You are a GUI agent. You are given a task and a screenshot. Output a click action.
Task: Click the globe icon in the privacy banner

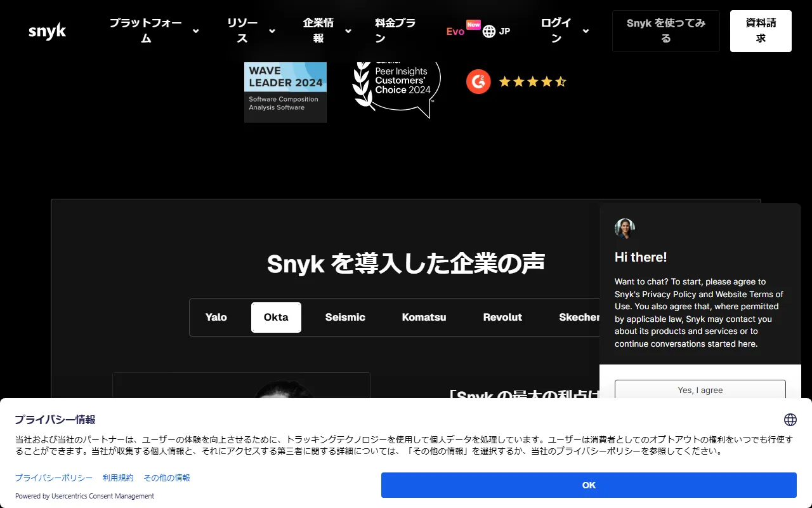790,419
